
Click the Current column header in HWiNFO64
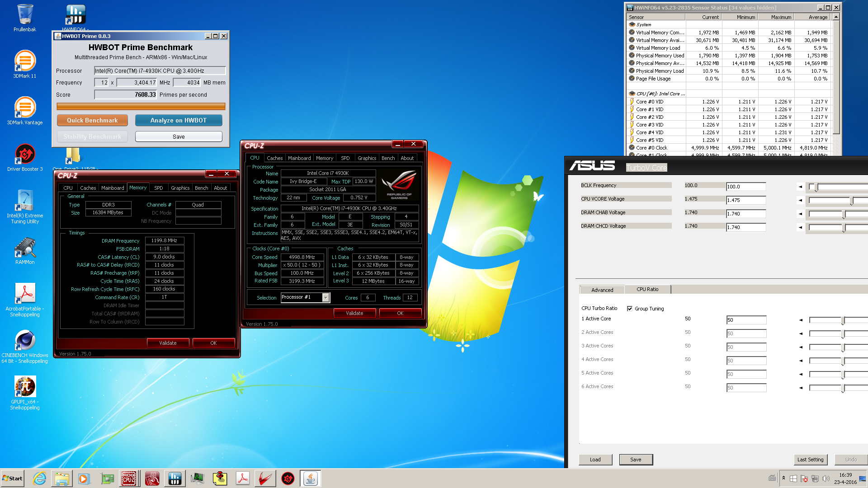click(x=703, y=17)
